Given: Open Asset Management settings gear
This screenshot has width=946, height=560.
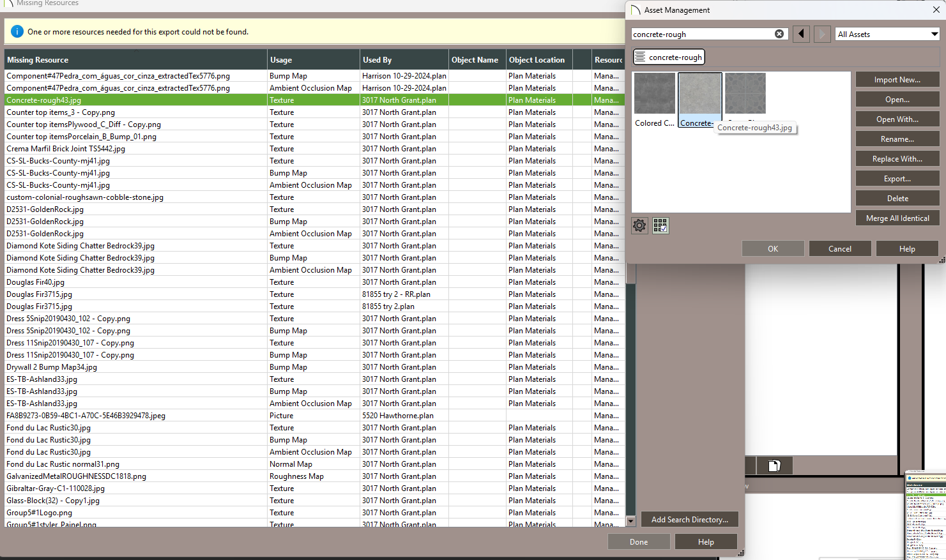Looking at the screenshot, I should tap(639, 225).
